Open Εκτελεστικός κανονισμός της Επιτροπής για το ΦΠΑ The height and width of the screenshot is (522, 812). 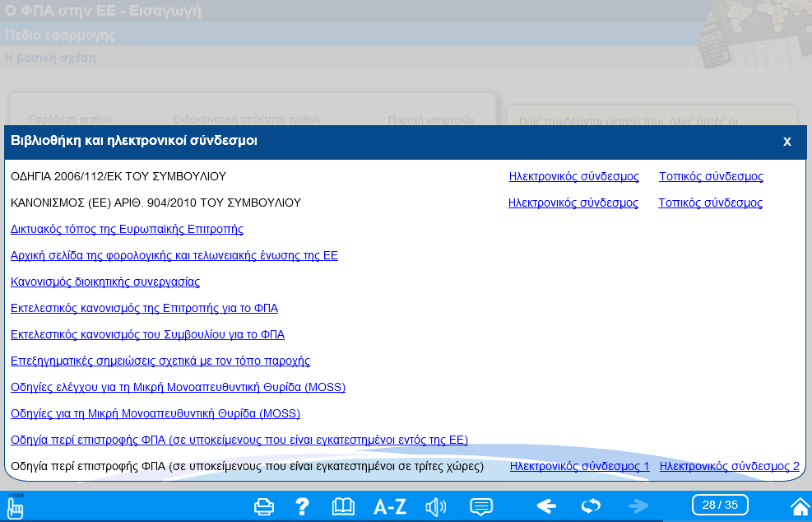(x=144, y=309)
